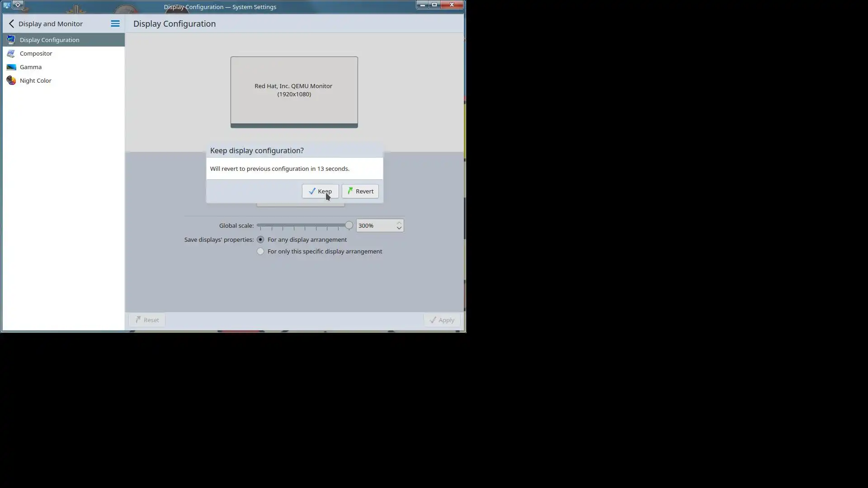Click the Revert button in dialog
Screen dimensions: 868x488
pyautogui.click(x=360, y=191)
